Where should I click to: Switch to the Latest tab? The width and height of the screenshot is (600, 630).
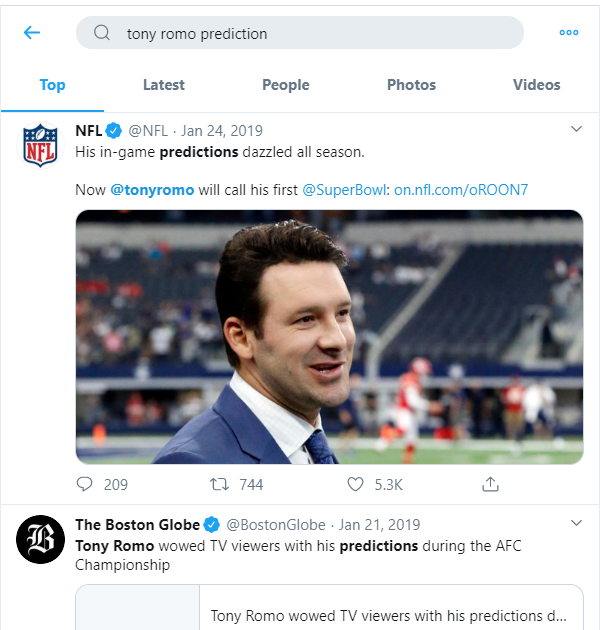164,85
